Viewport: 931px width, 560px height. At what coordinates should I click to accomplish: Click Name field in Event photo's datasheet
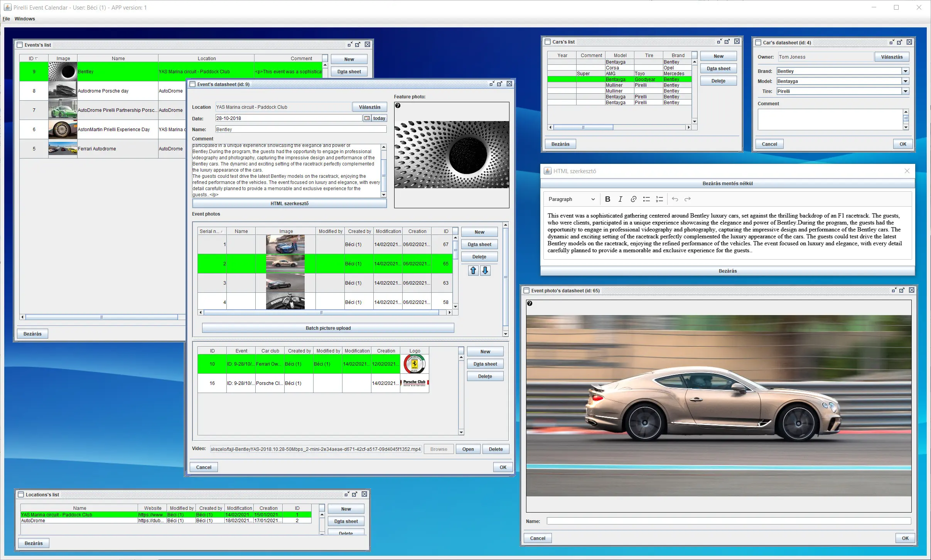click(729, 521)
